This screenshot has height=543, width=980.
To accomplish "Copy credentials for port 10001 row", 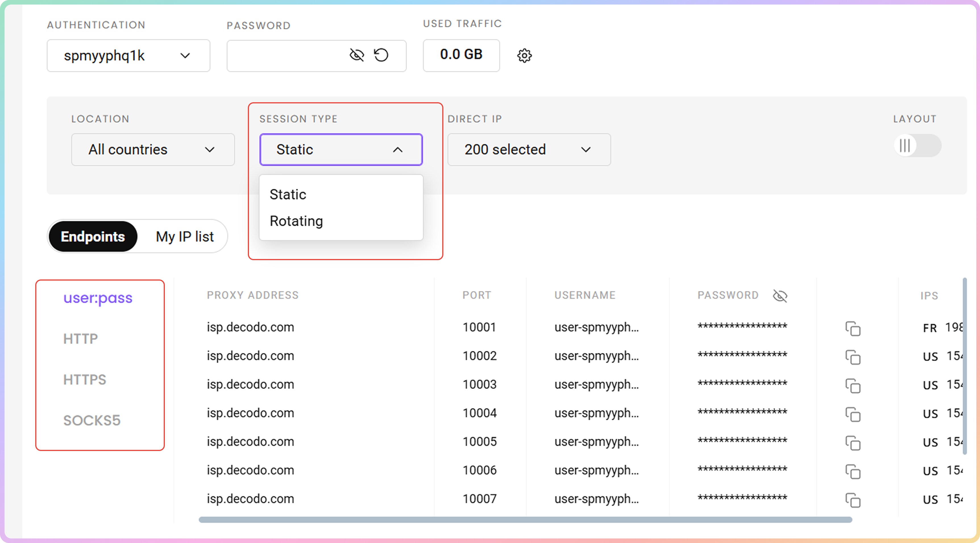I will tap(853, 329).
